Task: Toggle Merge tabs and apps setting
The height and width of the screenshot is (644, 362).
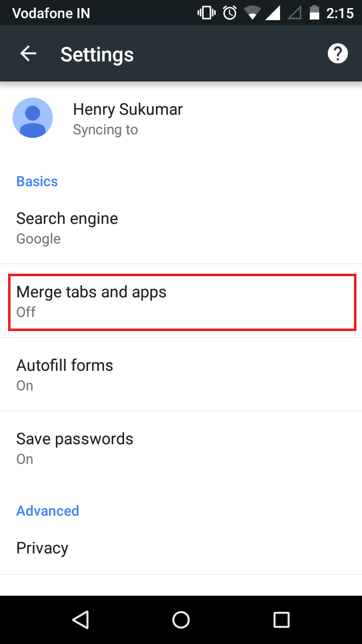Action: [x=181, y=301]
